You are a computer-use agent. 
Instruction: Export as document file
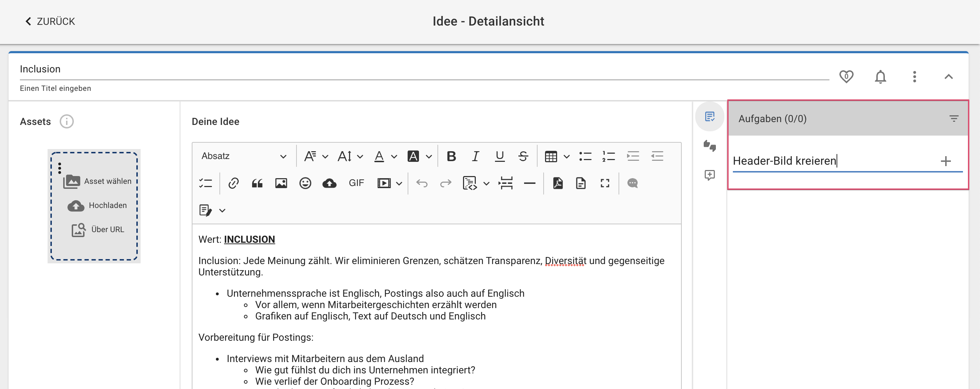[x=581, y=183]
